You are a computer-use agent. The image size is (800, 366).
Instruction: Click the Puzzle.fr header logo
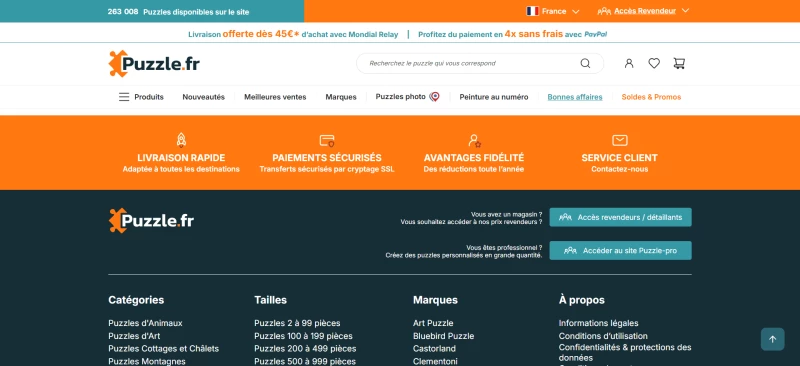coord(154,64)
